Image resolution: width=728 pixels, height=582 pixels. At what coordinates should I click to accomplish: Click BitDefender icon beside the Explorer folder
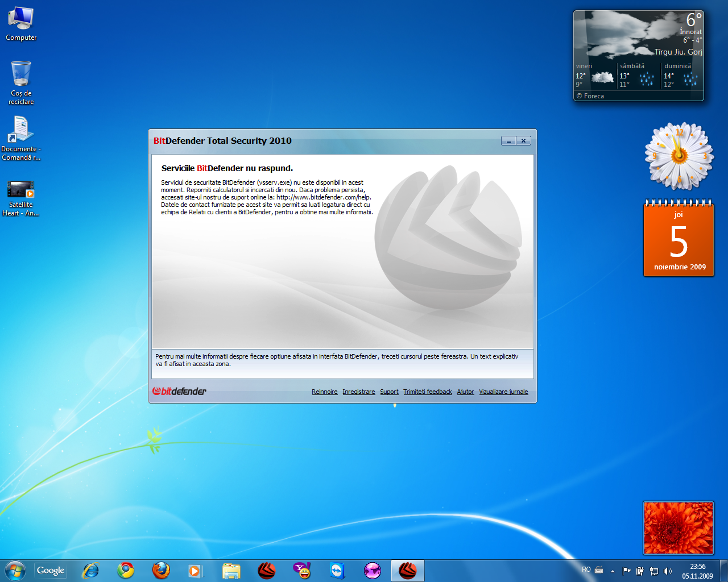pyautogui.click(x=266, y=571)
